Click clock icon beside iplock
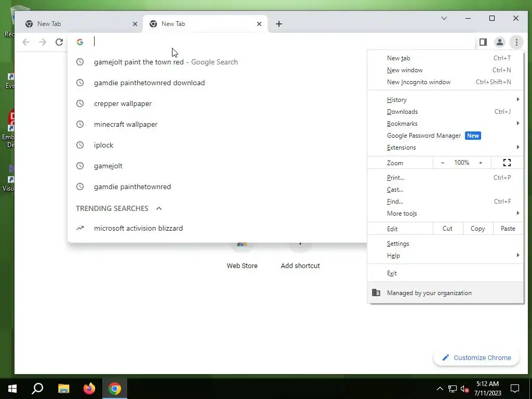The width and height of the screenshot is (532, 399). pos(79,145)
